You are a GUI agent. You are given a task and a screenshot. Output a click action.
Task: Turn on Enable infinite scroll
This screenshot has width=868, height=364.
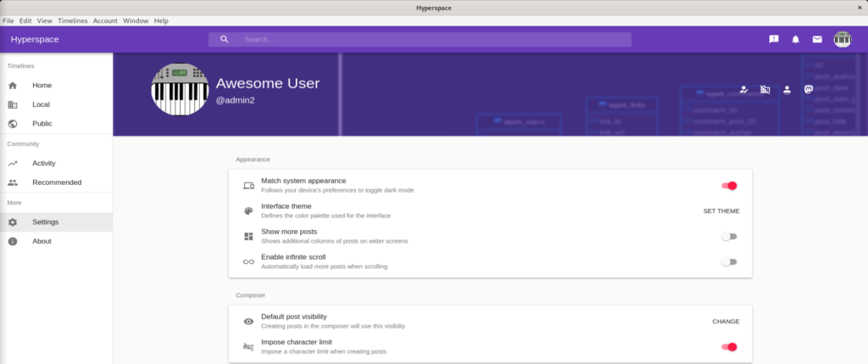(729, 262)
